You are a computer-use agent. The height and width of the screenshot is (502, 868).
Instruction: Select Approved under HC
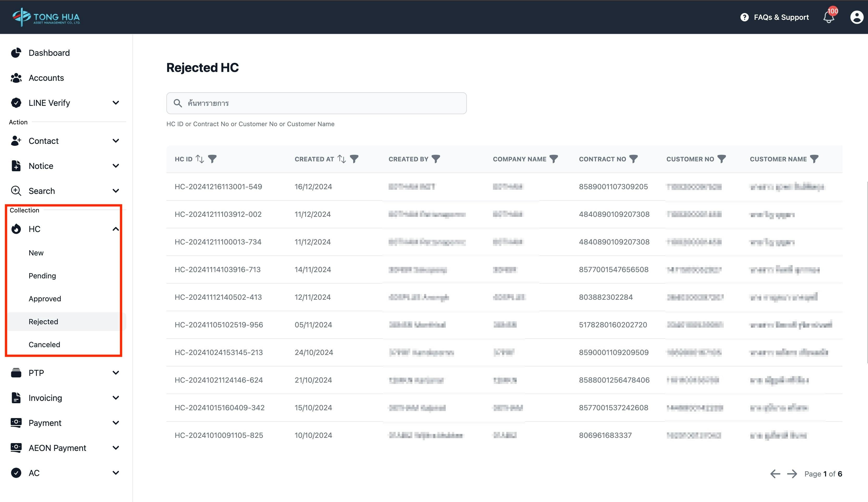coord(45,298)
